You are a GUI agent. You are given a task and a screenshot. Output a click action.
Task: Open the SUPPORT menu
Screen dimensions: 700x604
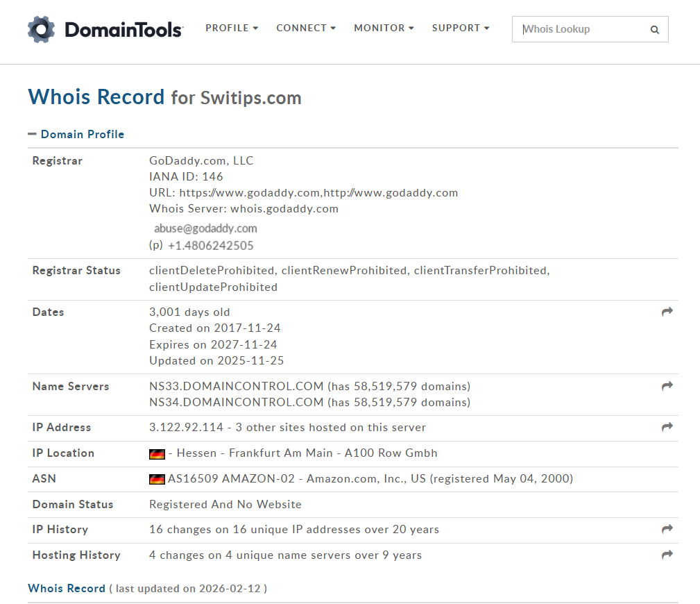tap(461, 28)
